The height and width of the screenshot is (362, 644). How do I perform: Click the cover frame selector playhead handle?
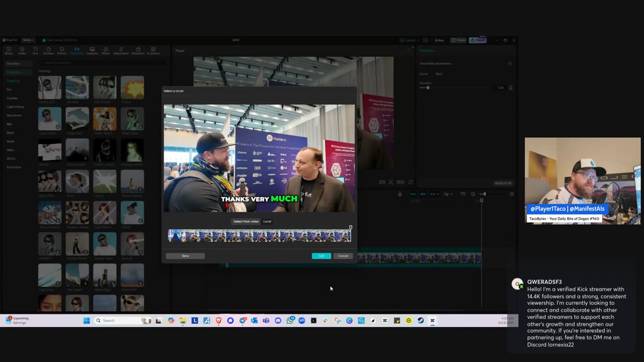pyautogui.click(x=351, y=228)
